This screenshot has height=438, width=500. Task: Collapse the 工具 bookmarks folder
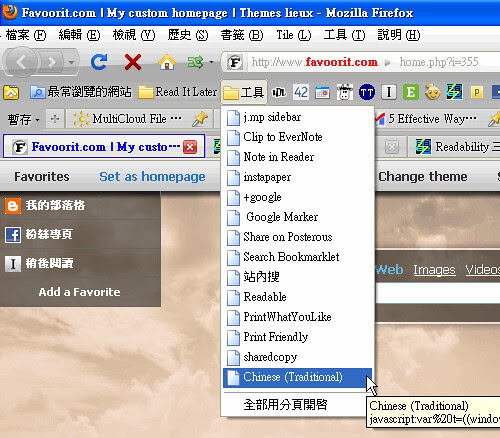244,92
